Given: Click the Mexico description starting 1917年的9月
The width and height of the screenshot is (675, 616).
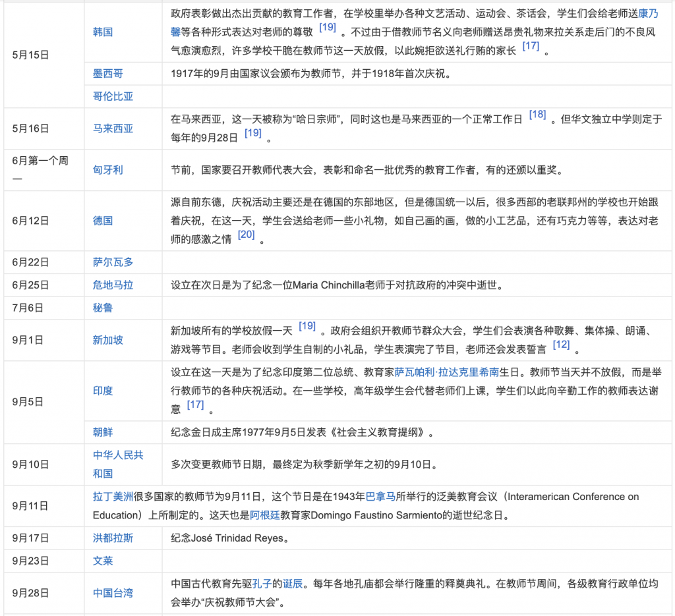Looking at the screenshot, I should [312, 74].
